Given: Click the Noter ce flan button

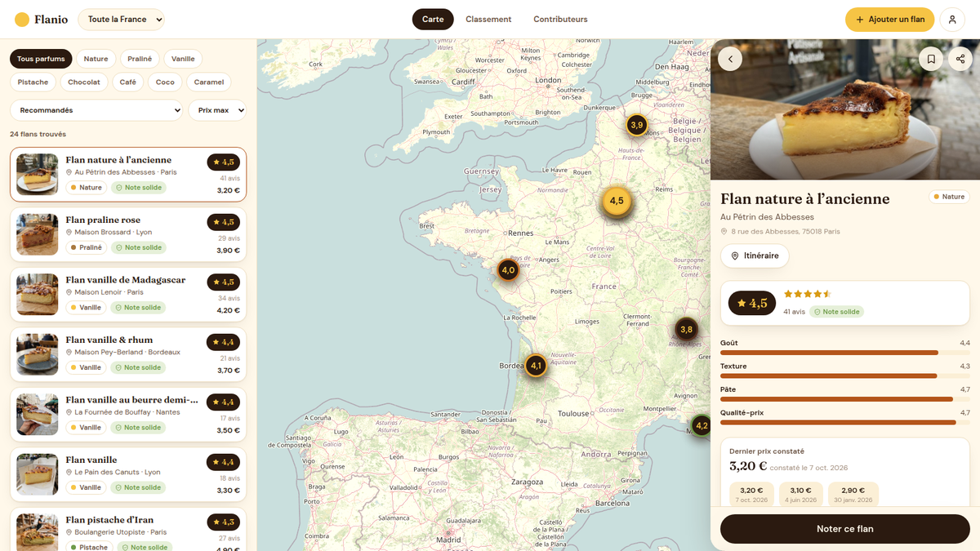Looking at the screenshot, I should tap(845, 529).
